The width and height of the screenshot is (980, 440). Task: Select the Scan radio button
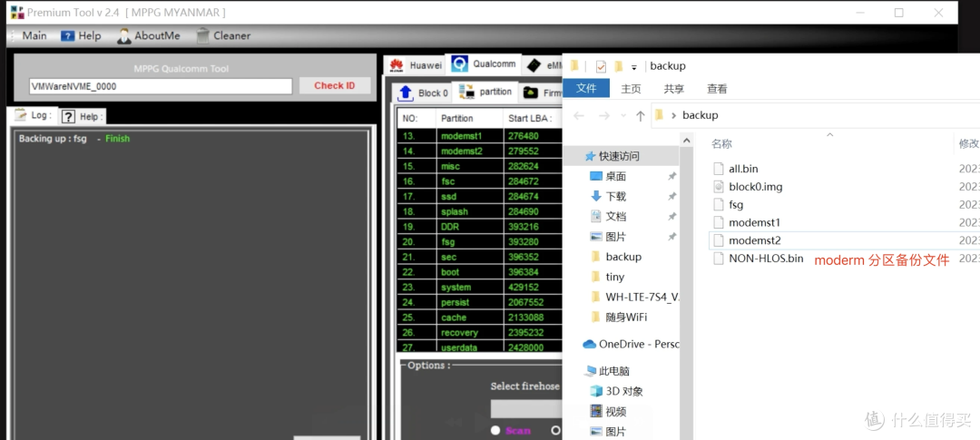495,430
